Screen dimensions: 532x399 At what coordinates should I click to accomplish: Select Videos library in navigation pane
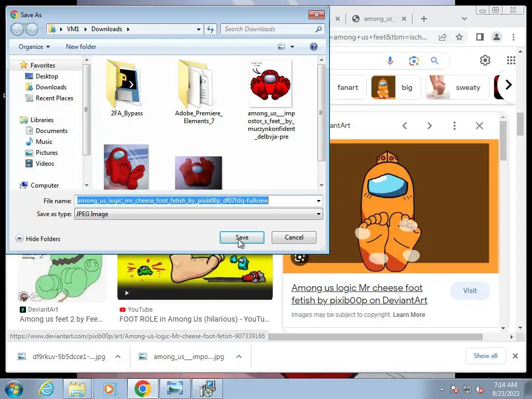[x=45, y=164]
